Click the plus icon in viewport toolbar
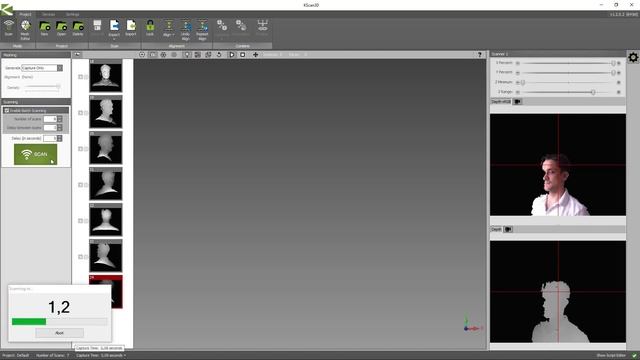 (x=256, y=54)
